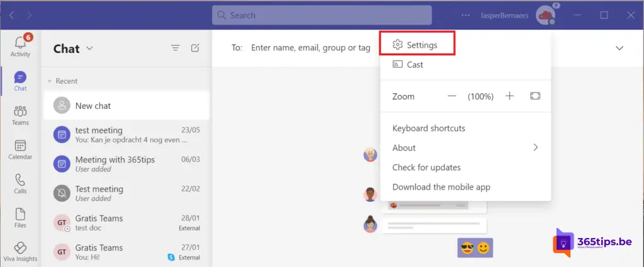Open Settings from the menu

tap(417, 45)
